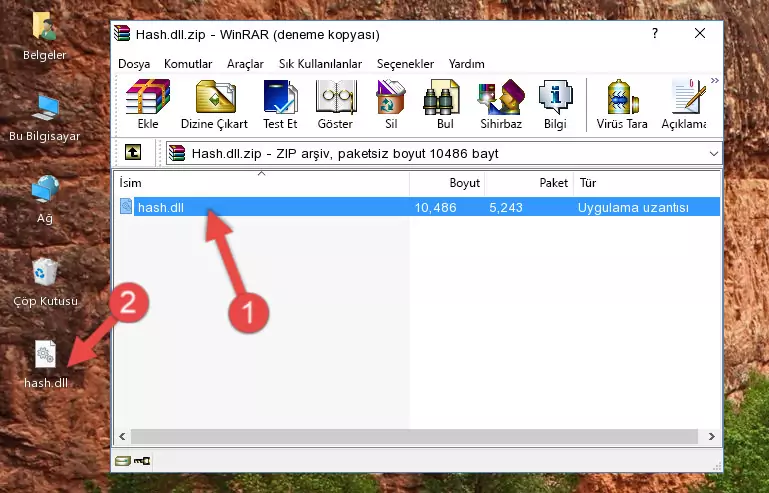Select the hash.dll file row
This screenshot has width=769, height=493.
pyautogui.click(x=418, y=207)
